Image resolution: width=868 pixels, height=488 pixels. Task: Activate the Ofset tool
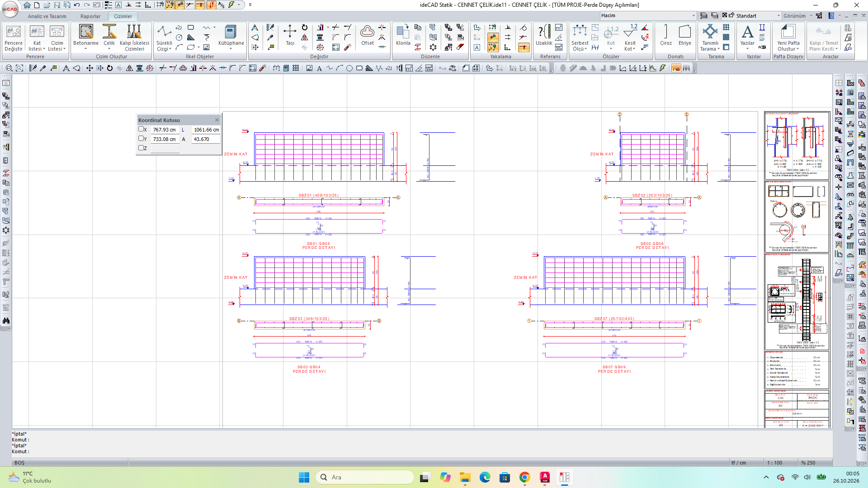(x=367, y=35)
